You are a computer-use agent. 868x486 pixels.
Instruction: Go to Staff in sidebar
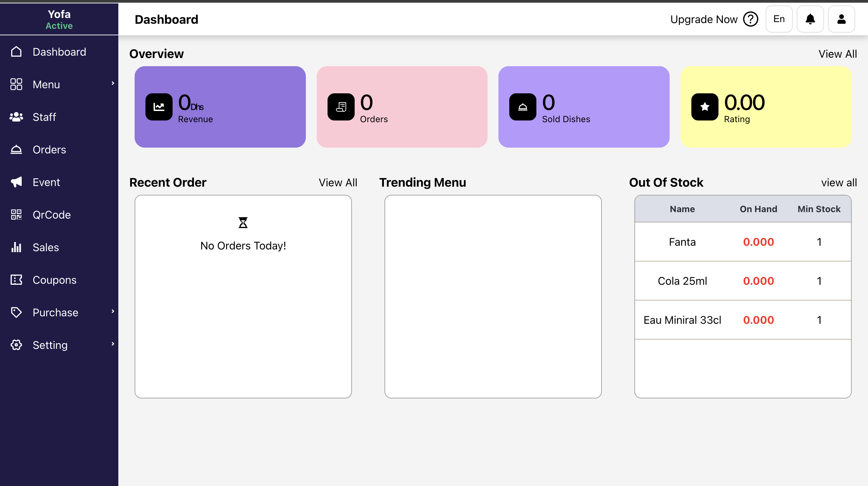(x=44, y=117)
